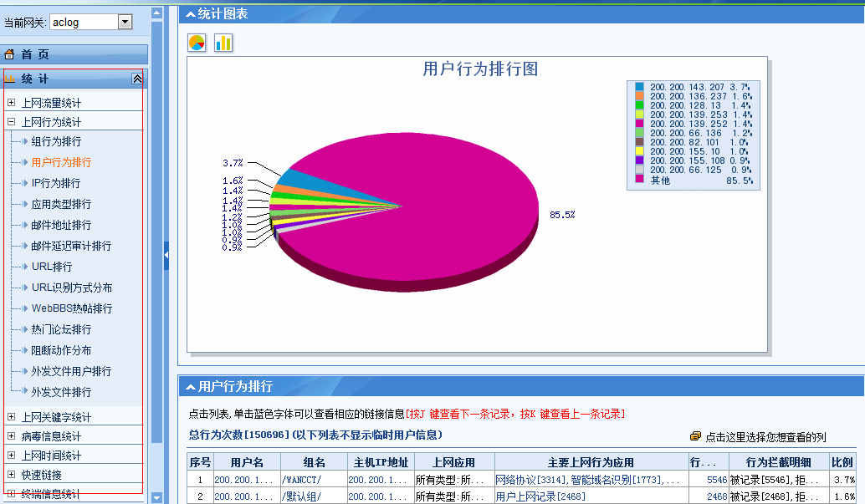Open 组行为排行 report
The width and height of the screenshot is (865, 504).
(56, 142)
